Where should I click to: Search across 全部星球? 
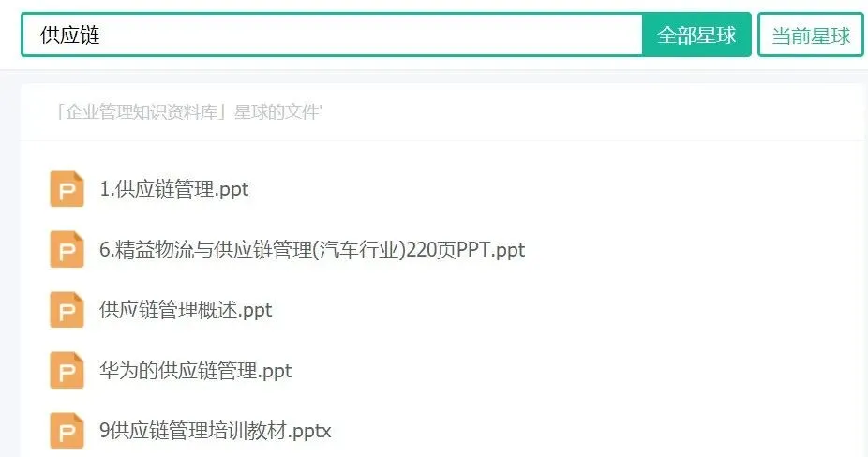point(696,36)
